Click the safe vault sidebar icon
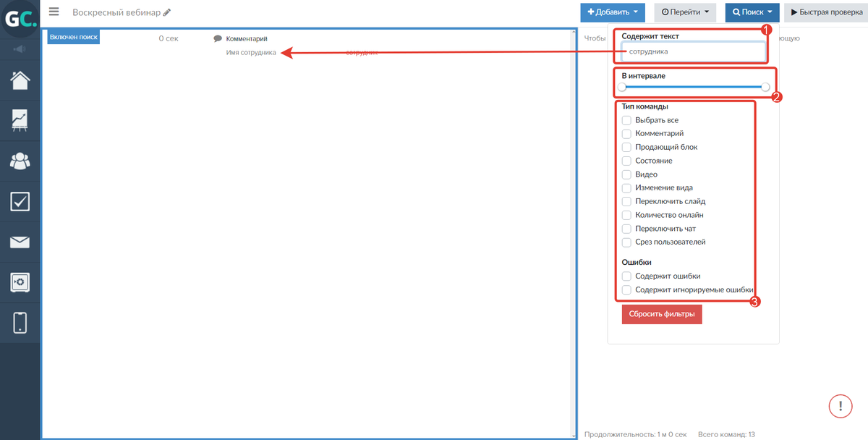 (x=20, y=282)
